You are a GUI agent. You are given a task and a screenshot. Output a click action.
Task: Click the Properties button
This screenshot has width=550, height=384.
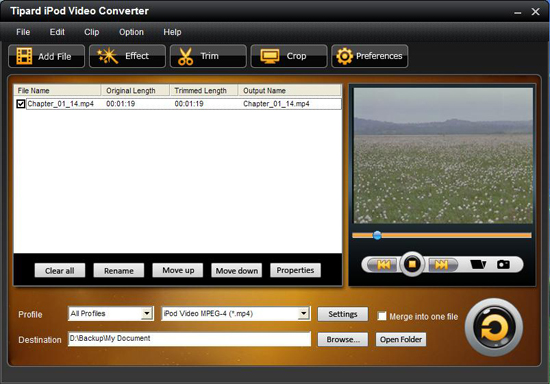[295, 270]
